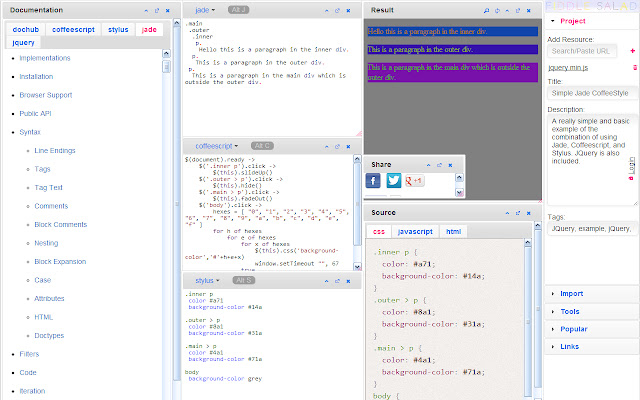Switch to the javascript source tab
640x400 pixels.
point(414,231)
